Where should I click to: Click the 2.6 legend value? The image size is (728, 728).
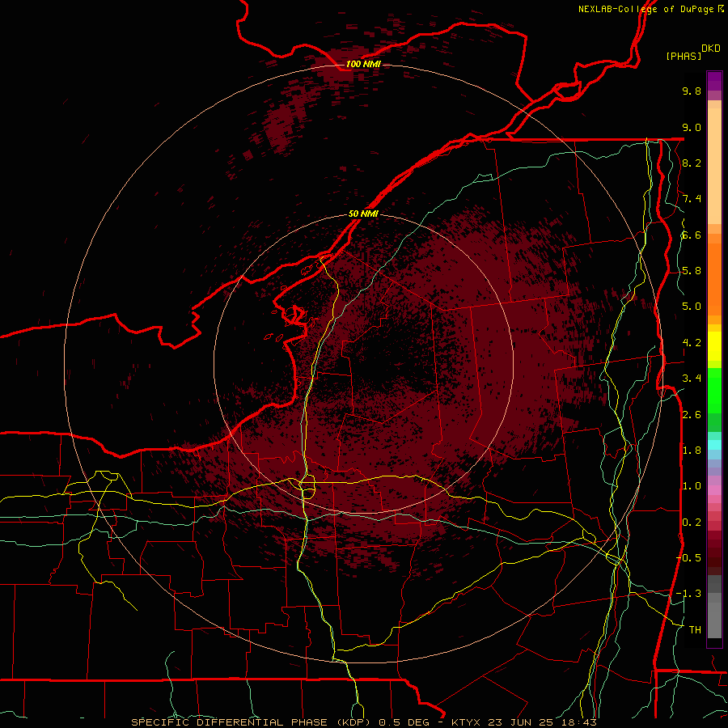(x=692, y=415)
